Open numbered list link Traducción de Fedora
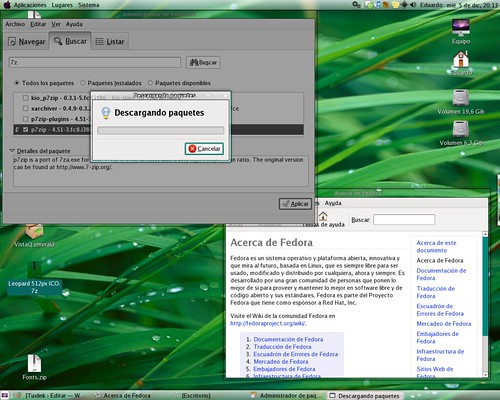This screenshot has height=400, width=500. pyautogui.click(x=282, y=347)
